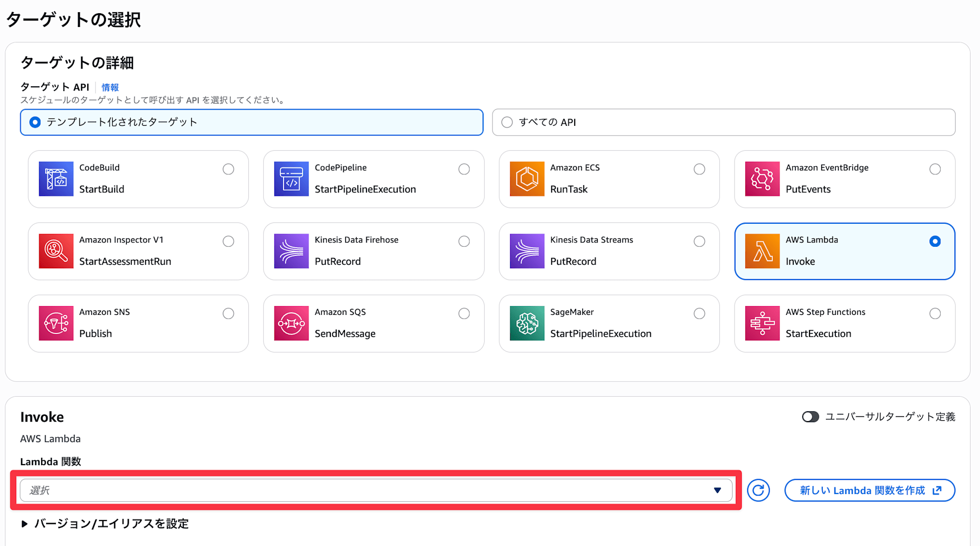Click the SendMessage label text

coord(345,333)
